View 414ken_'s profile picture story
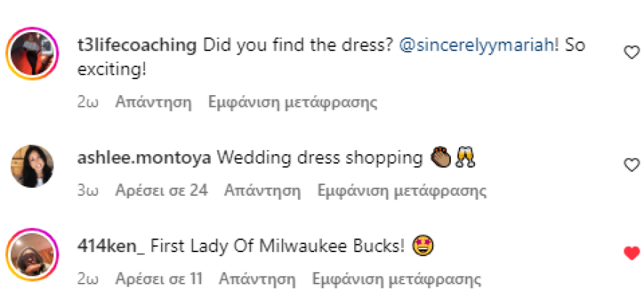Image resolution: width=644 pixels, height=307 pixels. [31, 255]
